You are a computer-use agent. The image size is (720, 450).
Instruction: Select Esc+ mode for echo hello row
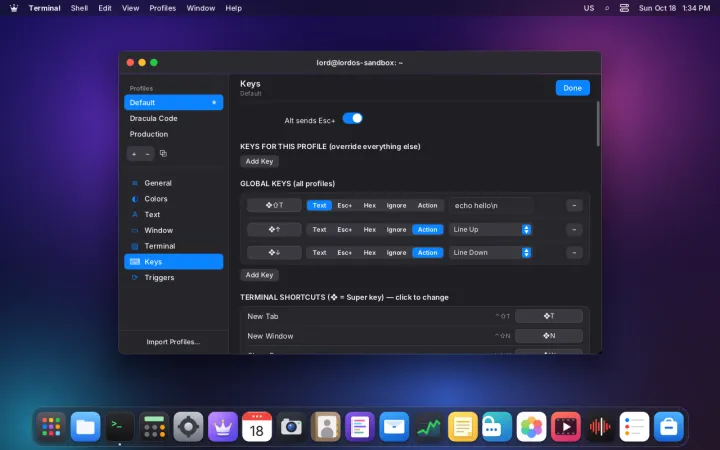[344, 205]
